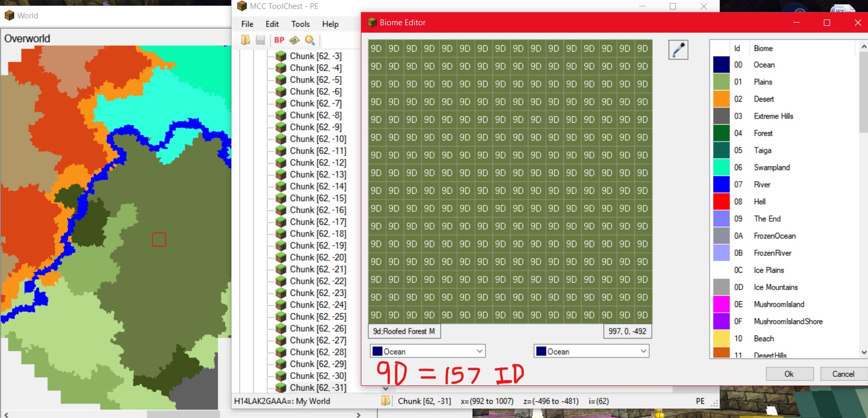868x418 pixels.
Task: Click the Biome column header in biome list
Action: point(763,48)
